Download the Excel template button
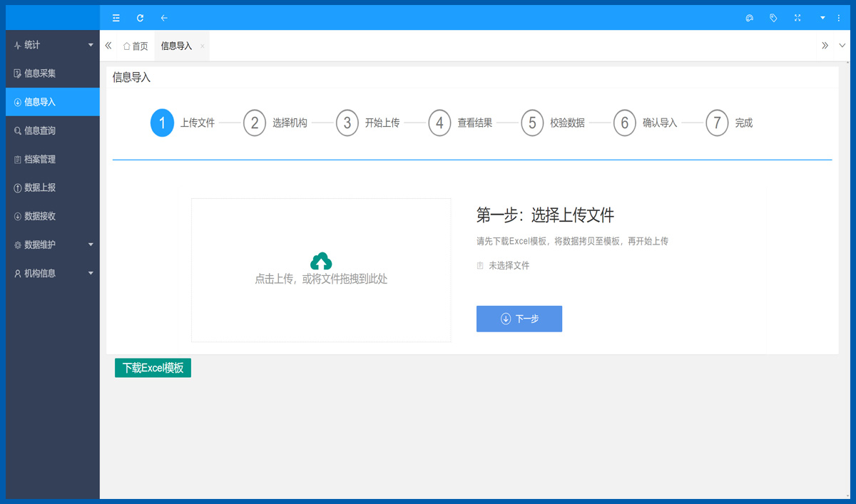The width and height of the screenshot is (856, 504). click(x=153, y=368)
